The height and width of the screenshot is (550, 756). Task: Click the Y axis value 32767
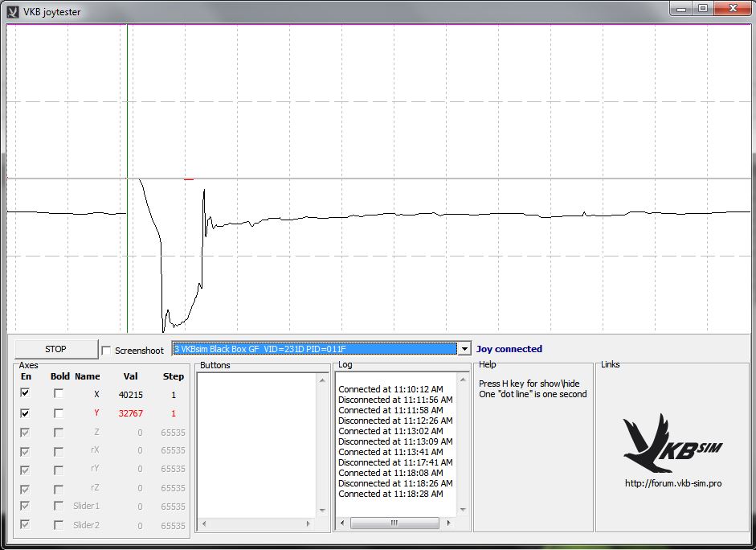tap(131, 413)
